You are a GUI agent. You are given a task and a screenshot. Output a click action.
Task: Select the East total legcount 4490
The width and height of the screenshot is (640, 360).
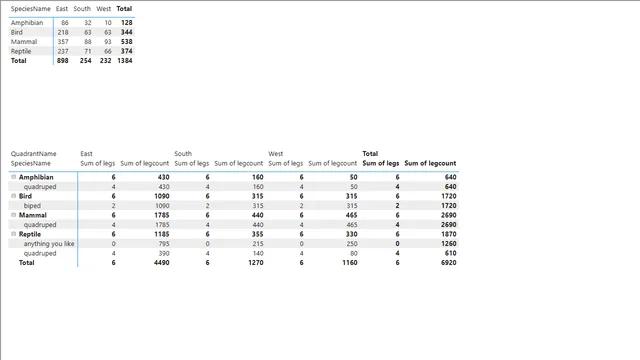[x=162, y=262]
